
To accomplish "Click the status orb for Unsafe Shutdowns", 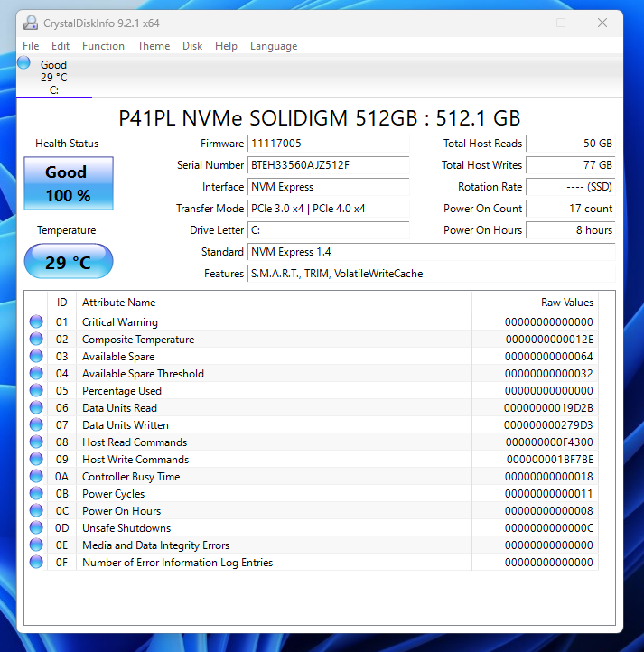I will [36, 527].
